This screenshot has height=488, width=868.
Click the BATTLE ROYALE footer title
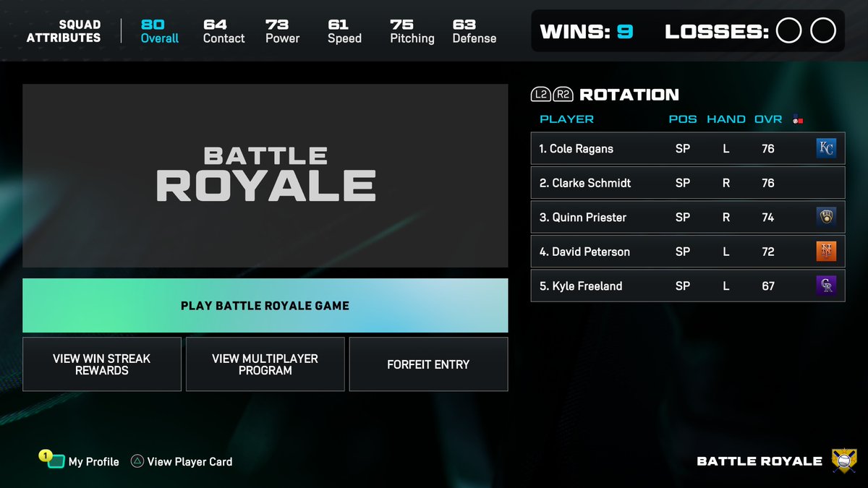(x=759, y=461)
